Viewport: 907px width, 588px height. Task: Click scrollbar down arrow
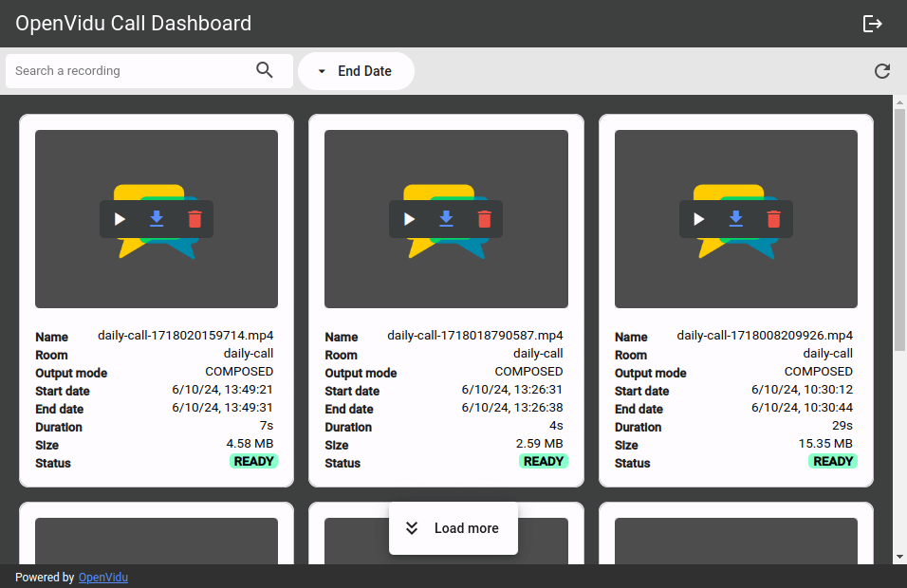899,557
